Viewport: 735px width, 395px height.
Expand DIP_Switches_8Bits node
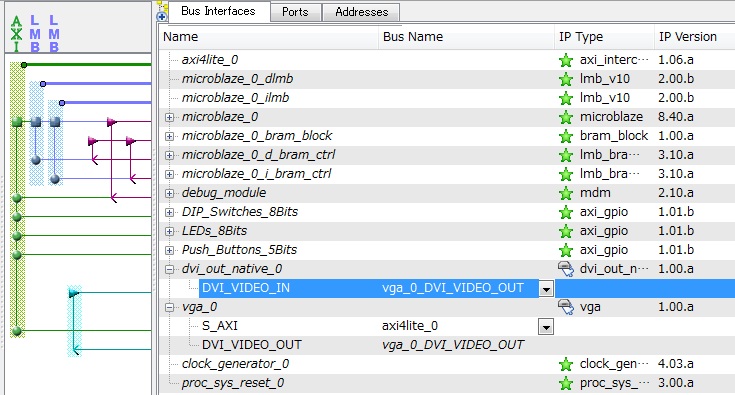170,212
